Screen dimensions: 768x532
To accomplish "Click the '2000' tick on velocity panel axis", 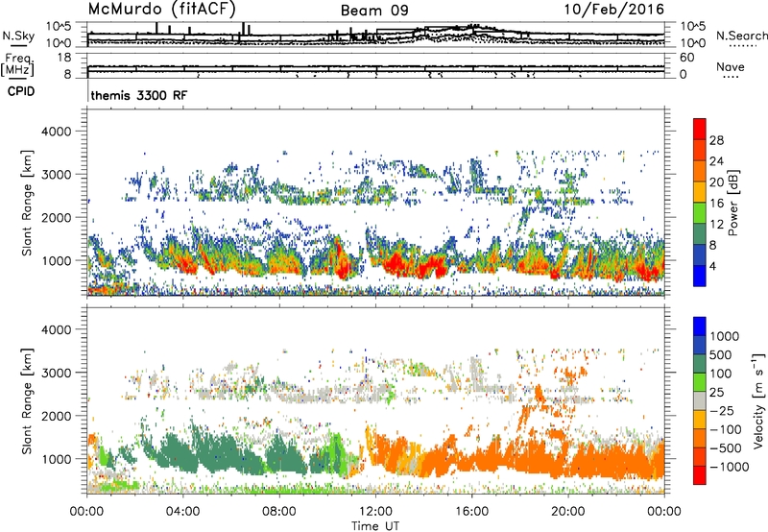I will coord(57,416).
